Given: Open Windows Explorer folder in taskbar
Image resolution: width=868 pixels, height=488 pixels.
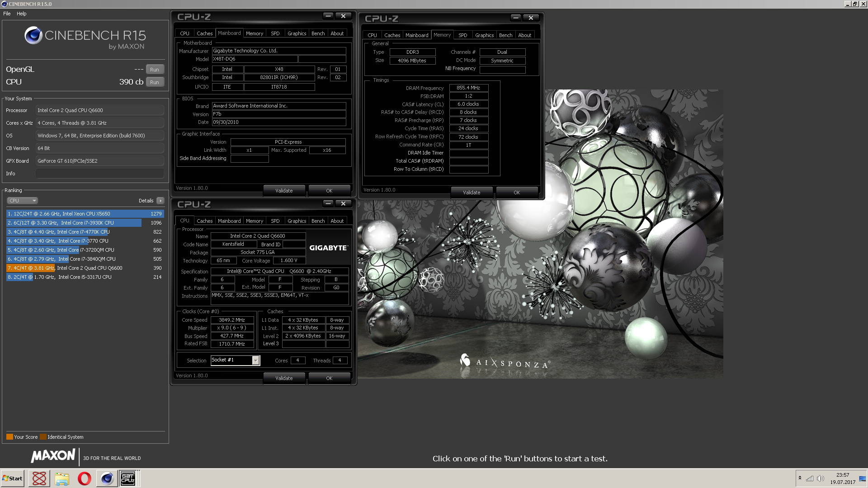Looking at the screenshot, I should (x=62, y=479).
